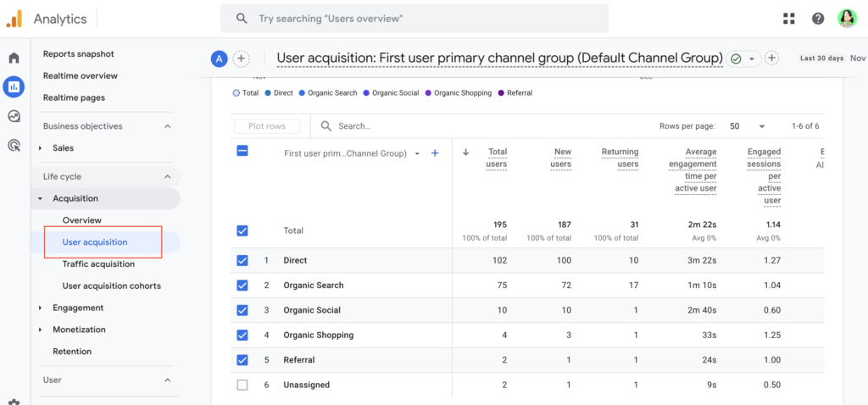868x405 pixels.
Task: Click the Unassigned channel row label
Action: coord(306,385)
